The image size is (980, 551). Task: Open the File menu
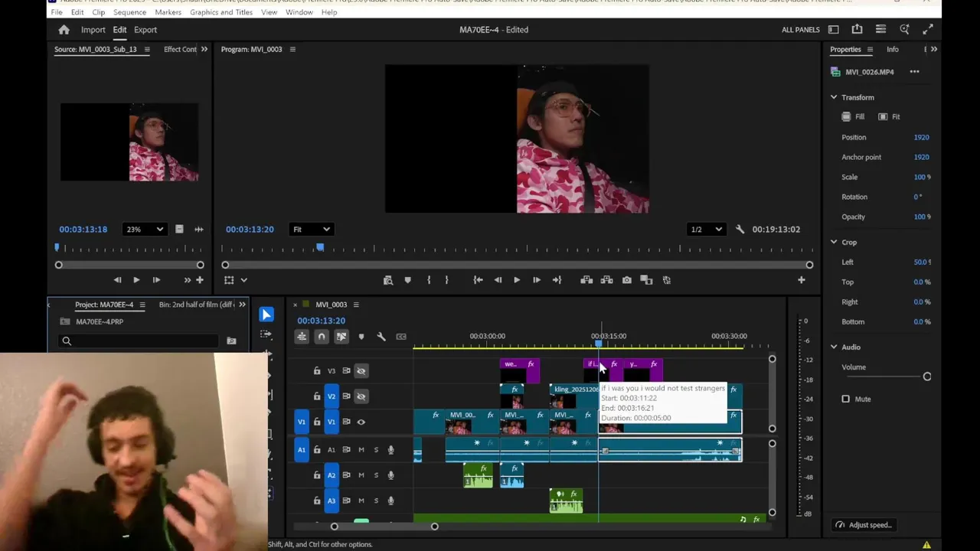pyautogui.click(x=57, y=12)
